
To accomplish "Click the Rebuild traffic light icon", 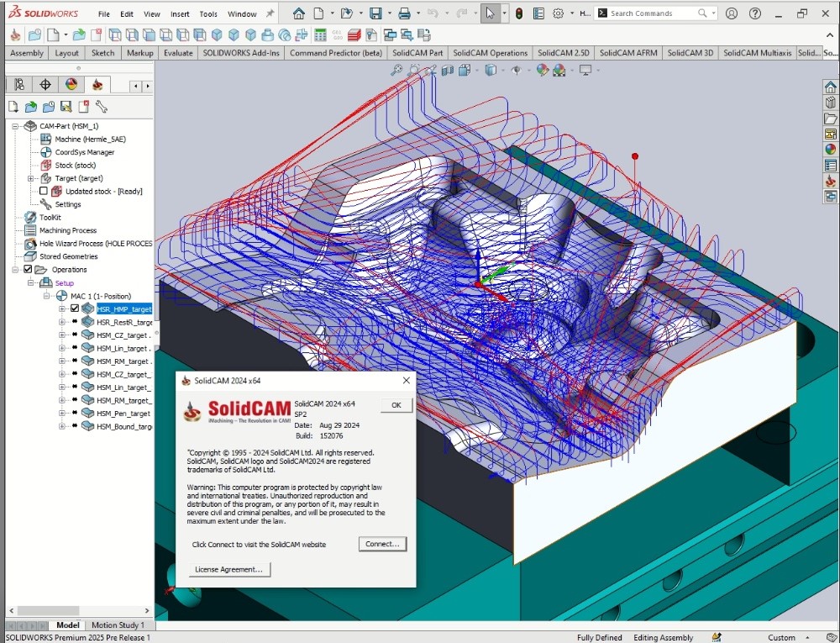I will pyautogui.click(x=518, y=13).
